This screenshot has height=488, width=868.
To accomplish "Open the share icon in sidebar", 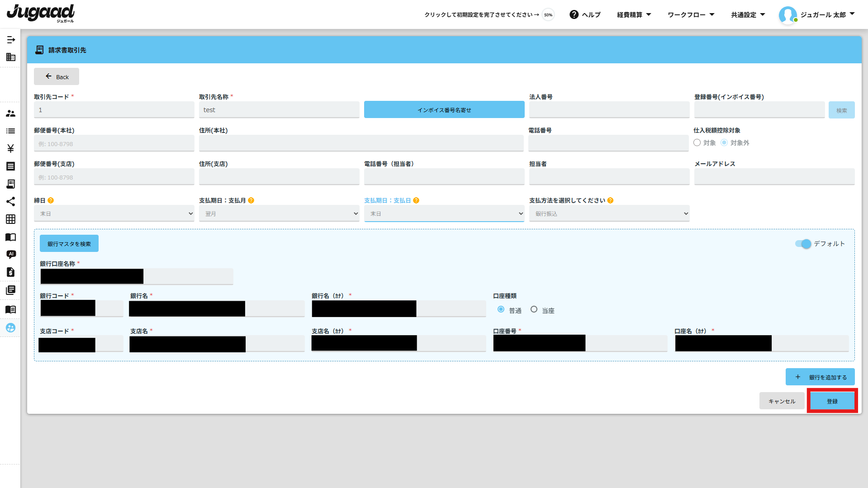I will pyautogui.click(x=11, y=201).
